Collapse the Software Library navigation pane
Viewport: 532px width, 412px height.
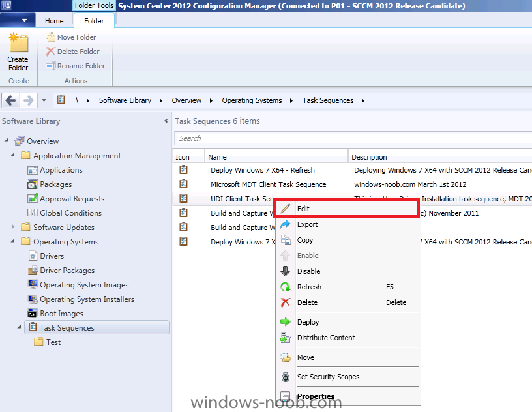pyautogui.click(x=166, y=121)
